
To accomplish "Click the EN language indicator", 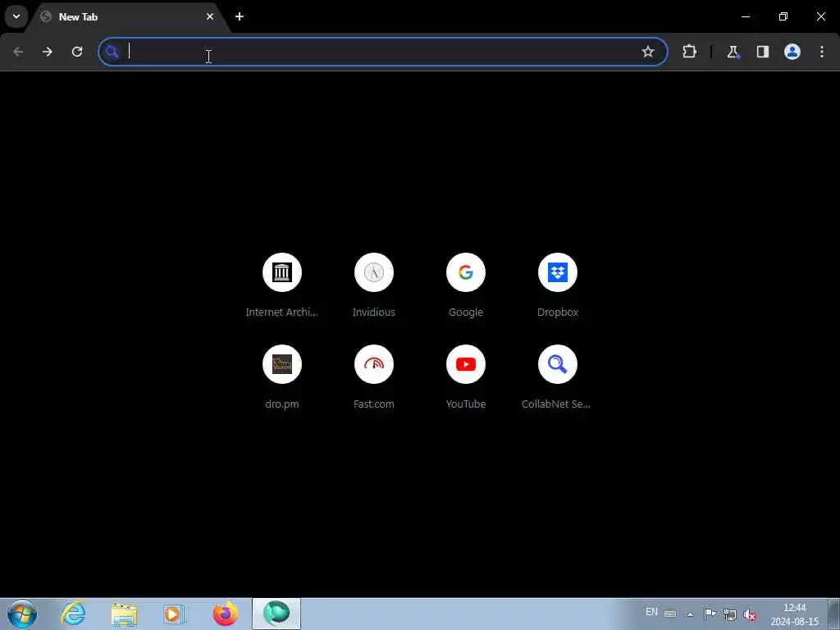I will click(651, 612).
